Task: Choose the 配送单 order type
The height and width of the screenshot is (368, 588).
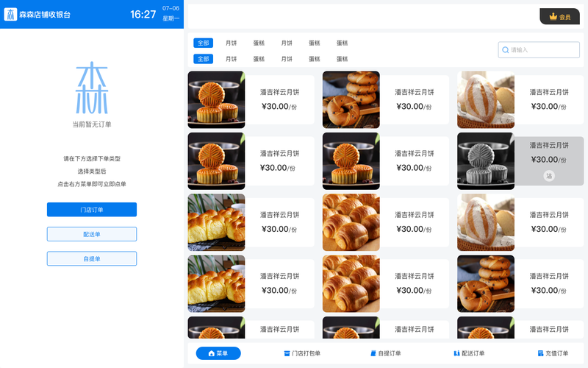Action: click(x=92, y=234)
